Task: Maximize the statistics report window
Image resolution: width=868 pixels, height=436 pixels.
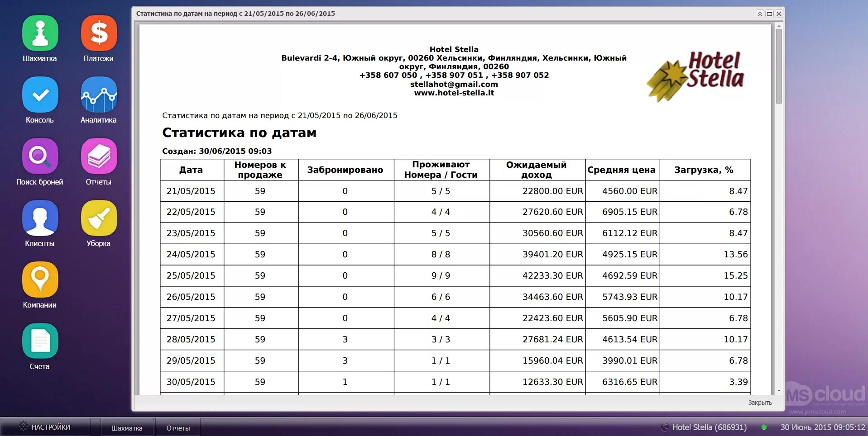Action: tap(768, 14)
